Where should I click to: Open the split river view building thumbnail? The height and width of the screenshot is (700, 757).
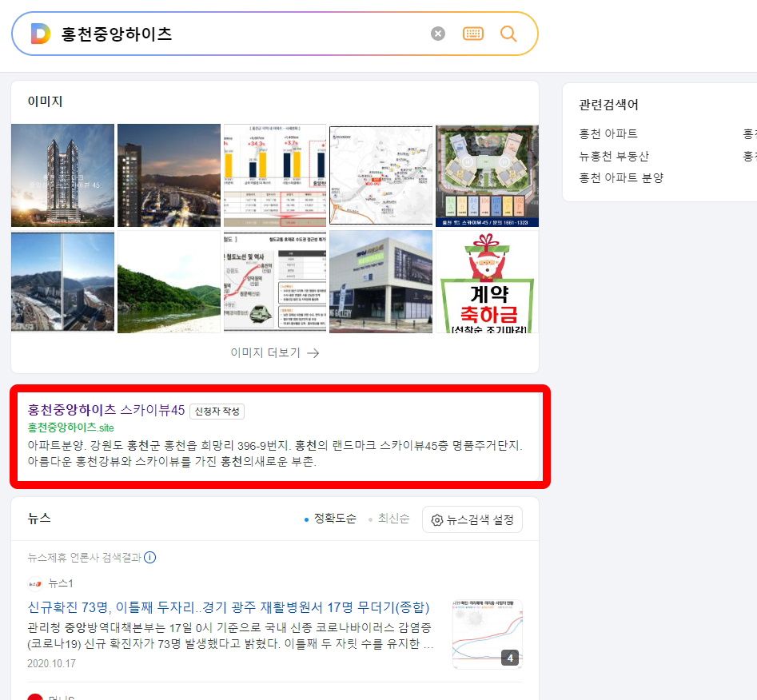[x=63, y=281]
